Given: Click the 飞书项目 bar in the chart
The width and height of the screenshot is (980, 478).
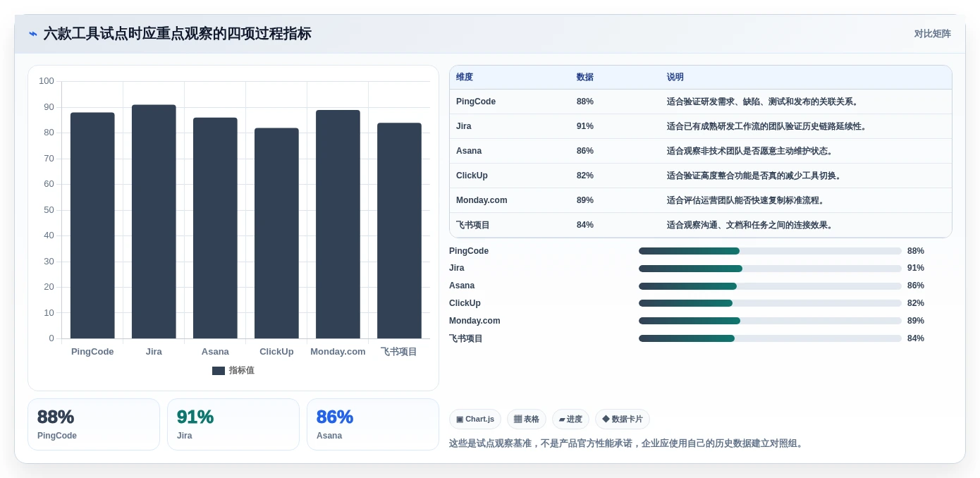Looking at the screenshot, I should (399, 231).
